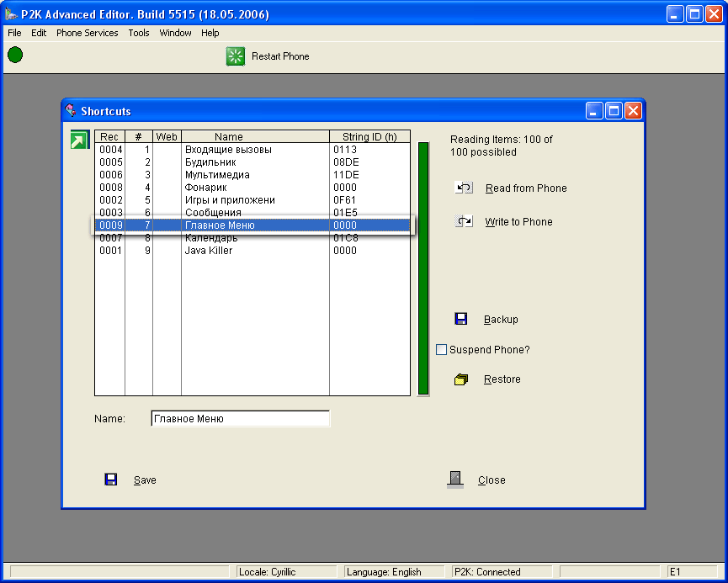The height and width of the screenshot is (583, 728).
Task: Click the green Restart Phone icon
Action: click(236, 56)
